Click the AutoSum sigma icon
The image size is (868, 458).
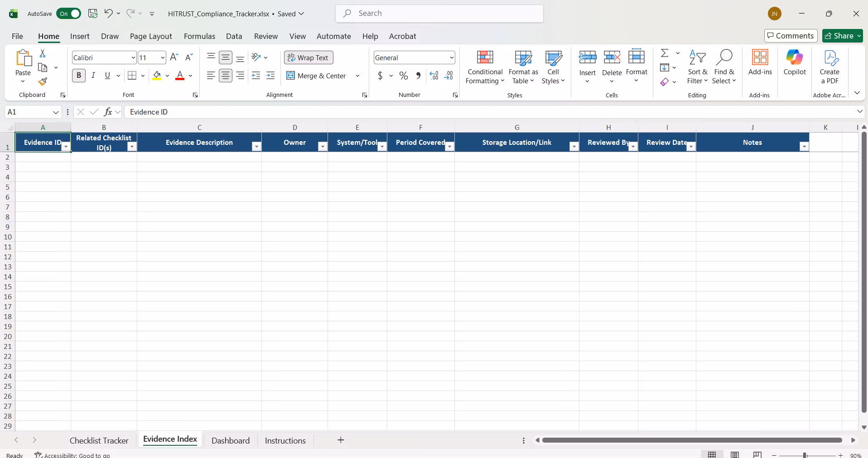pos(665,53)
